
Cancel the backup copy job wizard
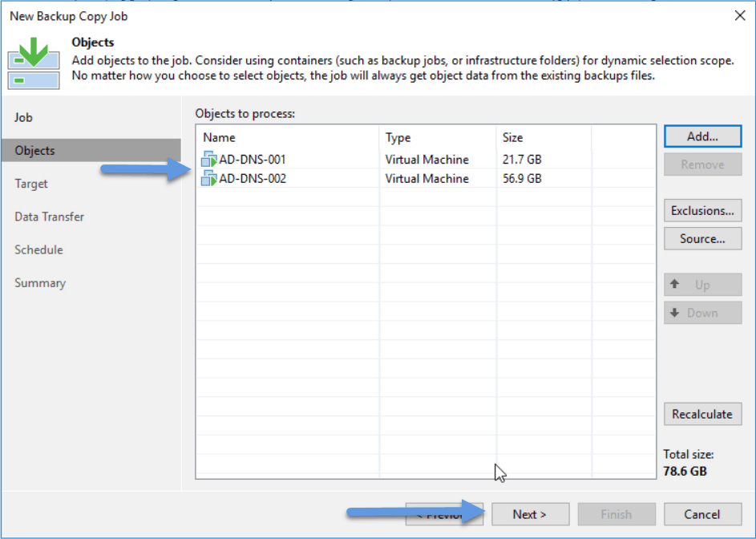[702, 514]
